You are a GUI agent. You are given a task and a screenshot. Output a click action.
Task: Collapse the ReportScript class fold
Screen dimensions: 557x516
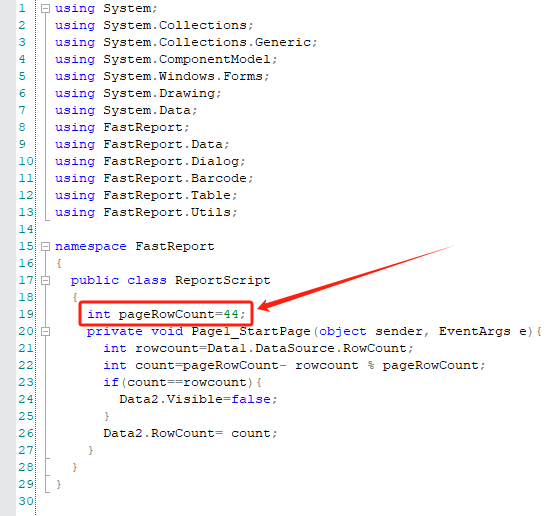45,281
